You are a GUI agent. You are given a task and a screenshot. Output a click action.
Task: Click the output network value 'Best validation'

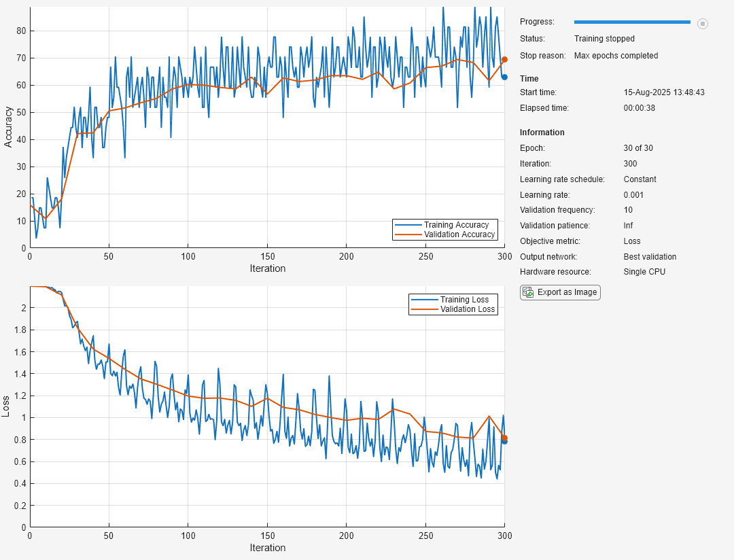tap(650, 257)
